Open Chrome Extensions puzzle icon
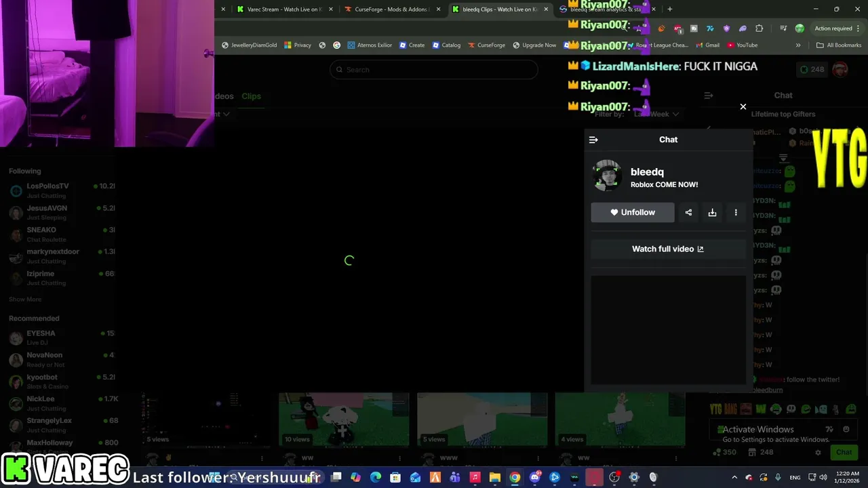The image size is (868, 488). (759, 28)
